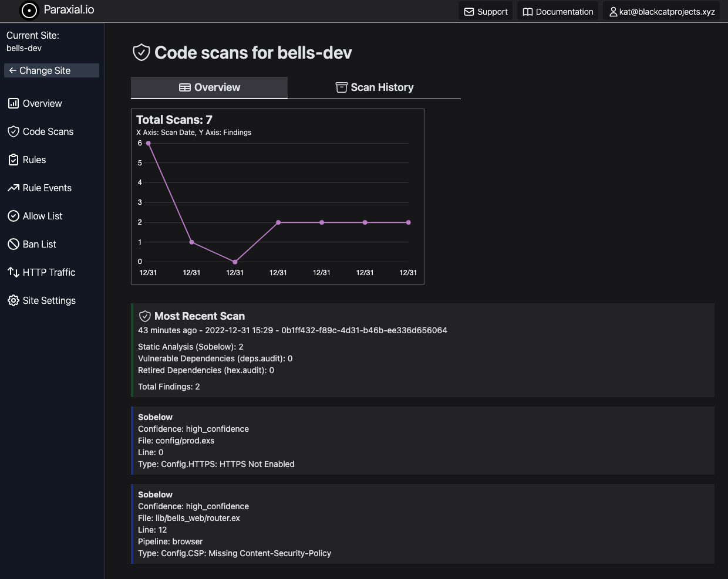This screenshot has height=579, width=728.
Task: Click the HTTP Traffic arrows icon
Action: 14,272
